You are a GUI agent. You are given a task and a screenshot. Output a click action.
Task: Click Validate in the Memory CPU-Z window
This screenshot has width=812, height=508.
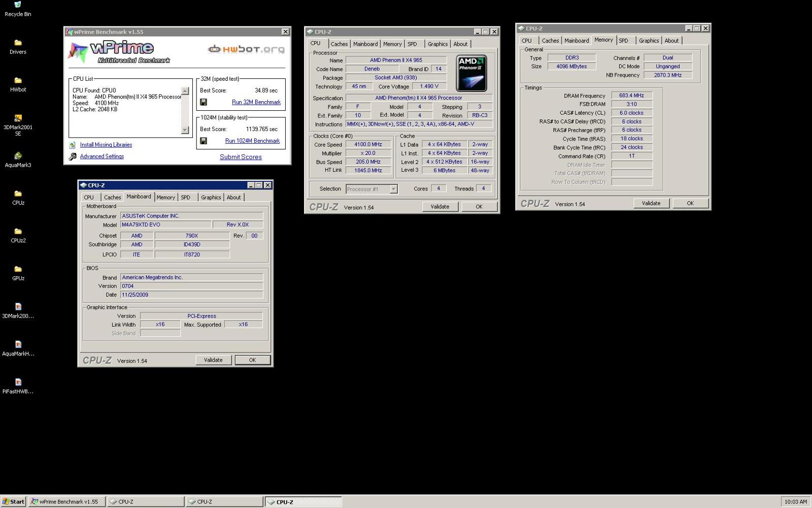click(651, 203)
